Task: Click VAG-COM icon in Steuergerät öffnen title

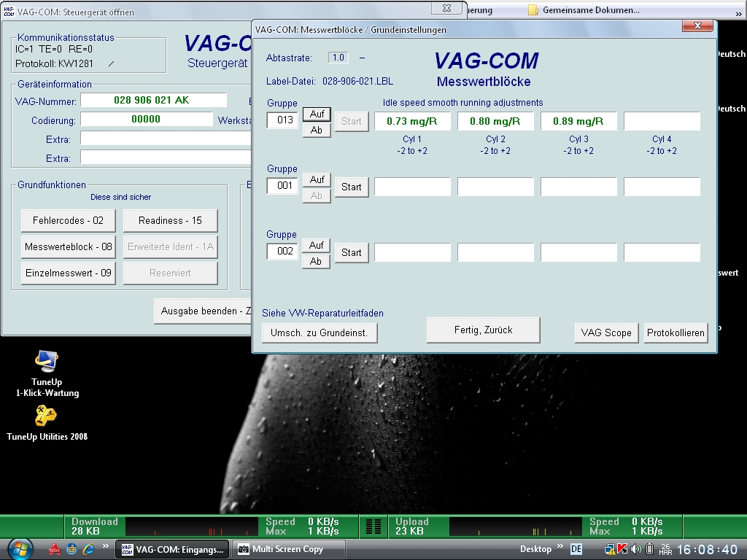Action: click(x=9, y=12)
